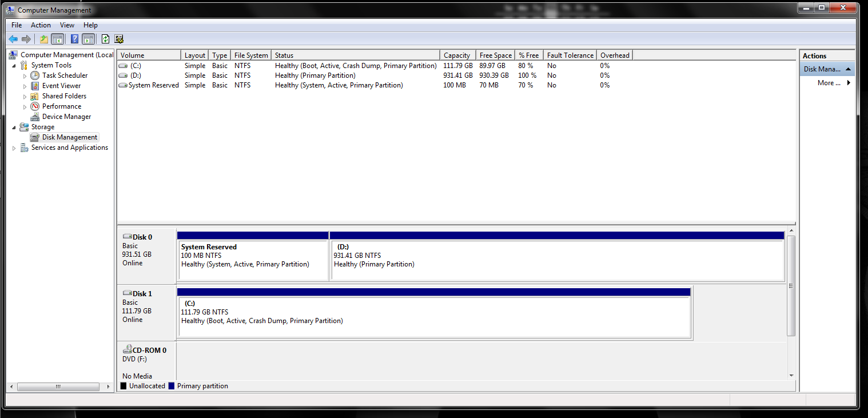Select the (C:) partition block on Disk 1

pos(434,313)
